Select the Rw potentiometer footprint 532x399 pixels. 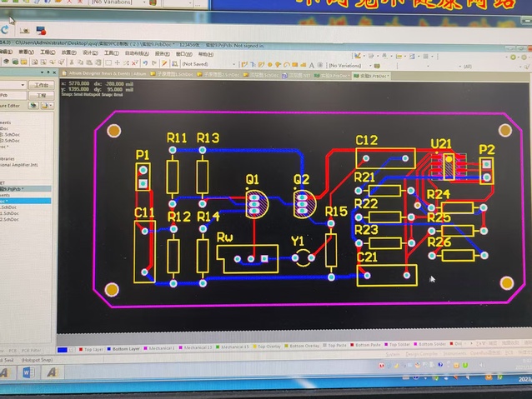pyautogui.click(x=247, y=259)
